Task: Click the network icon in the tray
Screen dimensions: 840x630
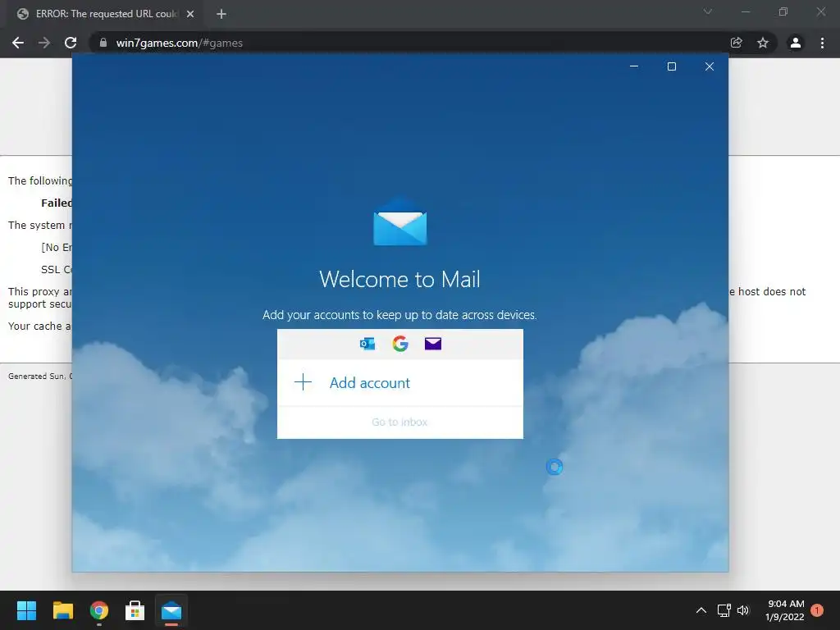Action: [x=724, y=610]
